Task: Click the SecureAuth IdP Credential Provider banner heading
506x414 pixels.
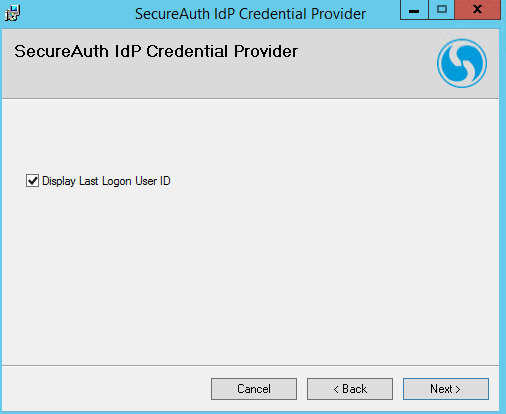Action: pos(156,51)
